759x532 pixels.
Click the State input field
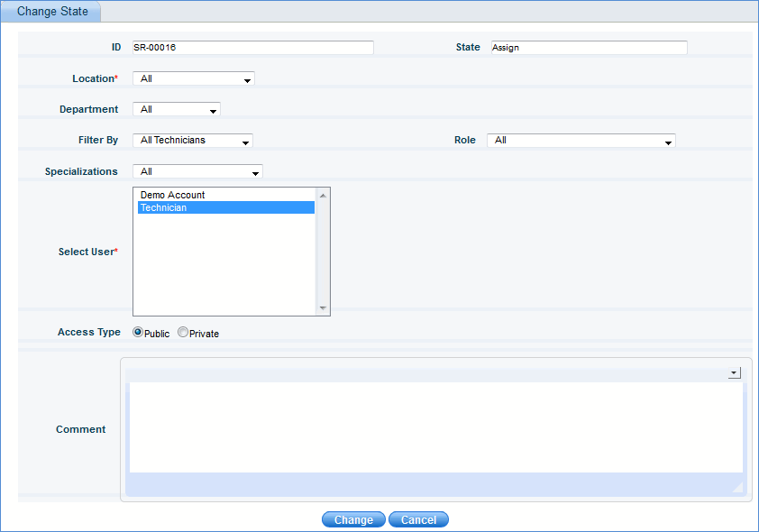tap(586, 47)
